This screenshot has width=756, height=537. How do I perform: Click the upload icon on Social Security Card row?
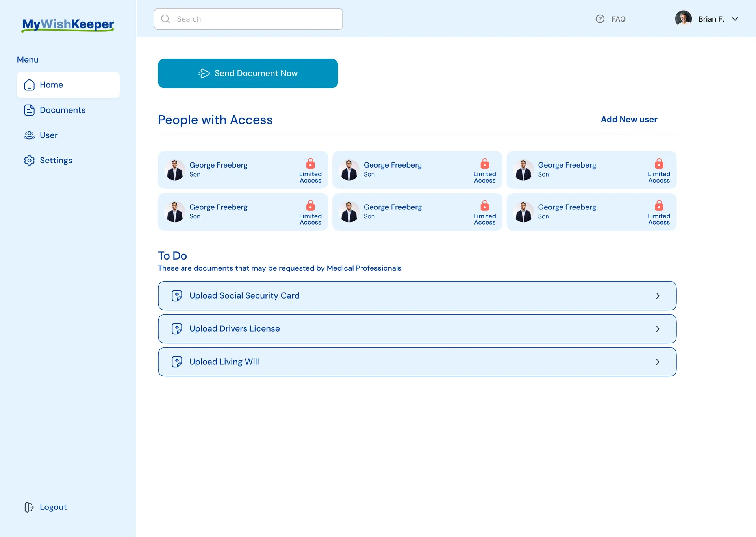[177, 296]
